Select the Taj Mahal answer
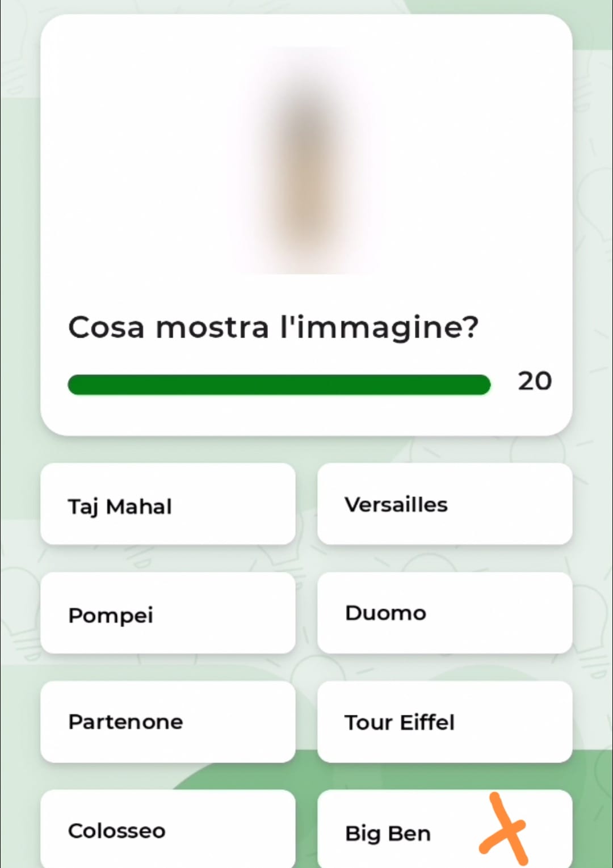 168,504
